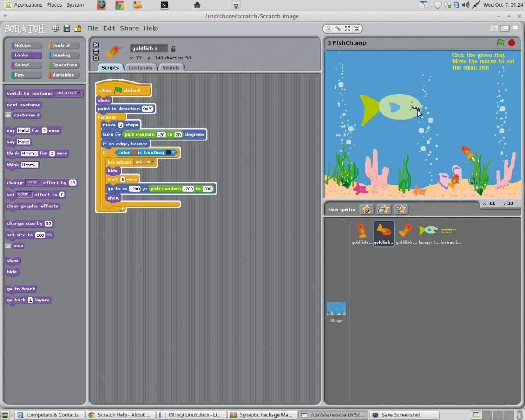Open color dropdown in change effect block

point(33,182)
